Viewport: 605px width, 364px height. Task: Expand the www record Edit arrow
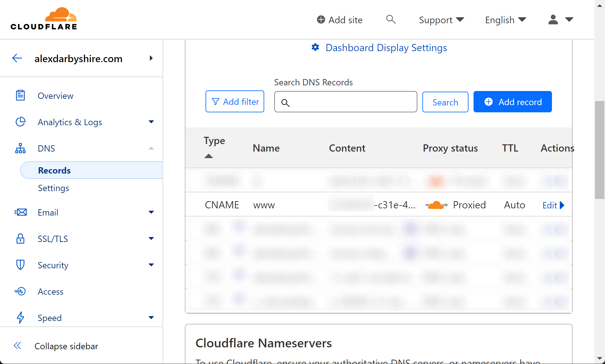[562, 205]
